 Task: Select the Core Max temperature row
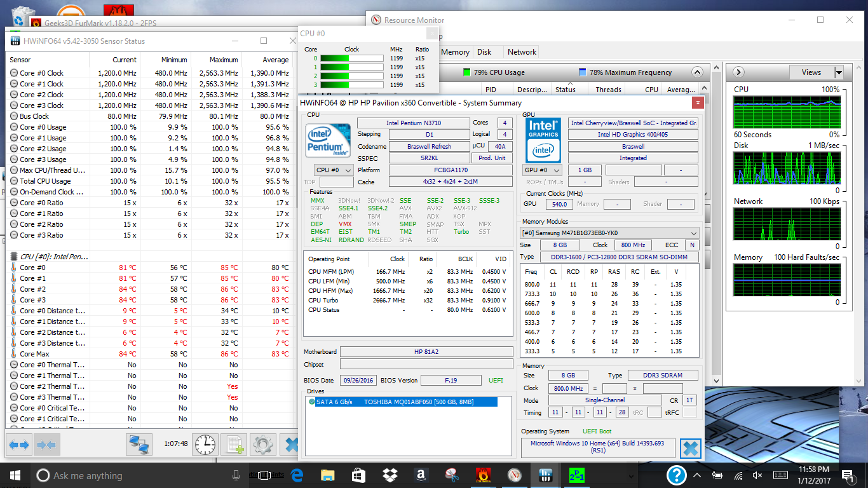[x=150, y=354]
